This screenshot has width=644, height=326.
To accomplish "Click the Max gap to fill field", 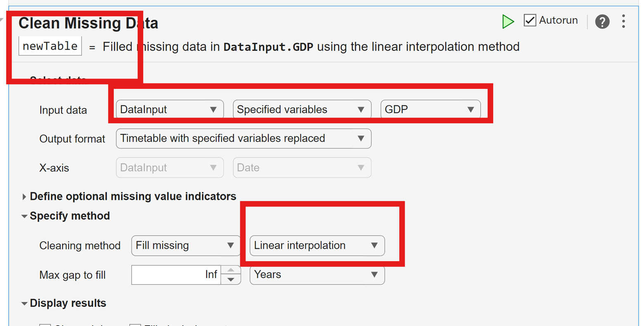I will click(x=176, y=275).
